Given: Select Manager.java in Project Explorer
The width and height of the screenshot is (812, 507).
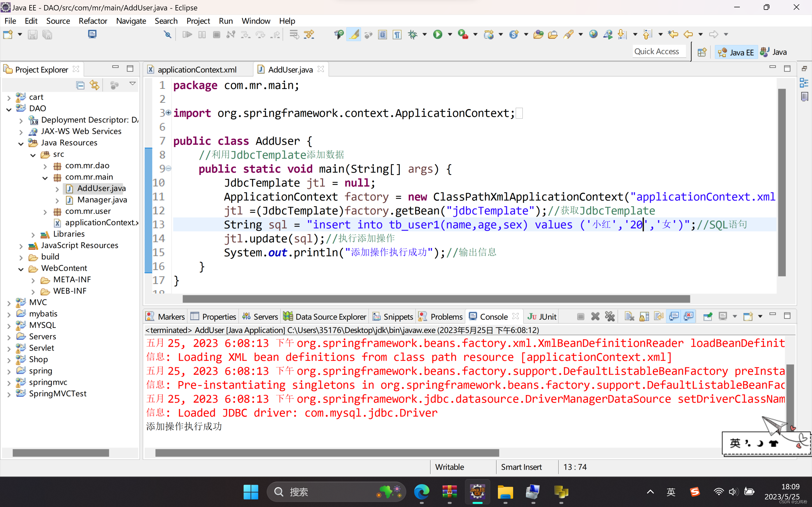Looking at the screenshot, I should pyautogui.click(x=102, y=200).
